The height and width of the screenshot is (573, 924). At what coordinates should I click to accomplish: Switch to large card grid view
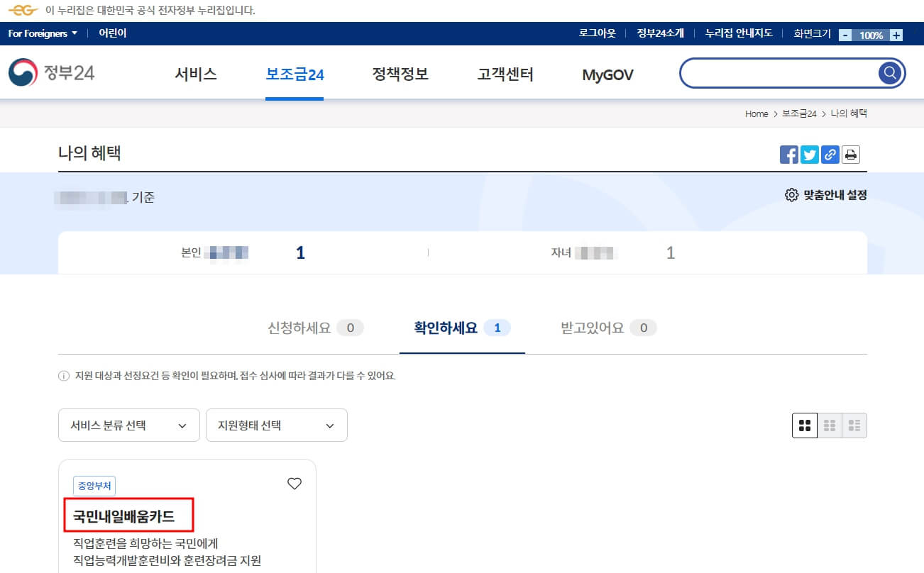[805, 425]
